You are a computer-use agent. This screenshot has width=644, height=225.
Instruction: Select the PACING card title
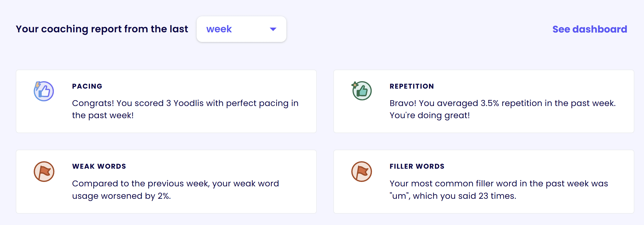click(x=87, y=86)
